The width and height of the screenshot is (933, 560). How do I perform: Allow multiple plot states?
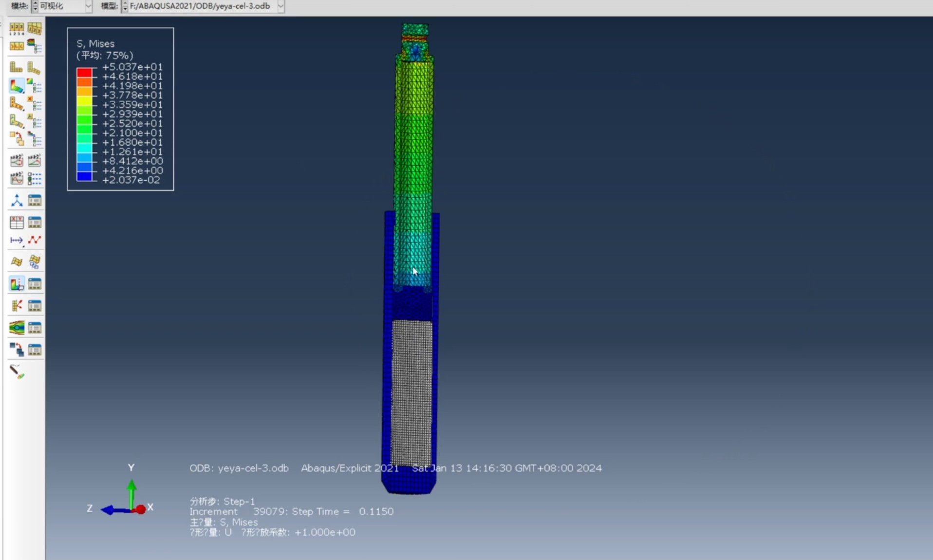coord(17,139)
